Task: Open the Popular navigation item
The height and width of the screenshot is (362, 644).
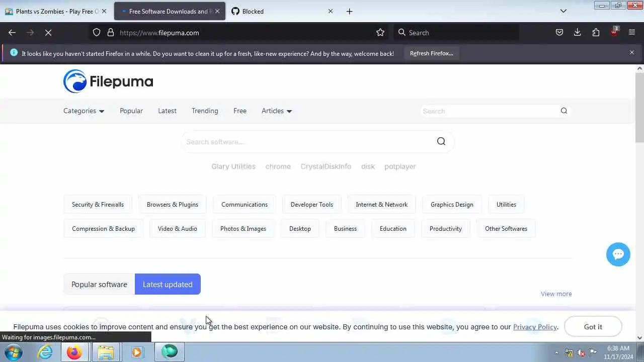Action: (131, 111)
